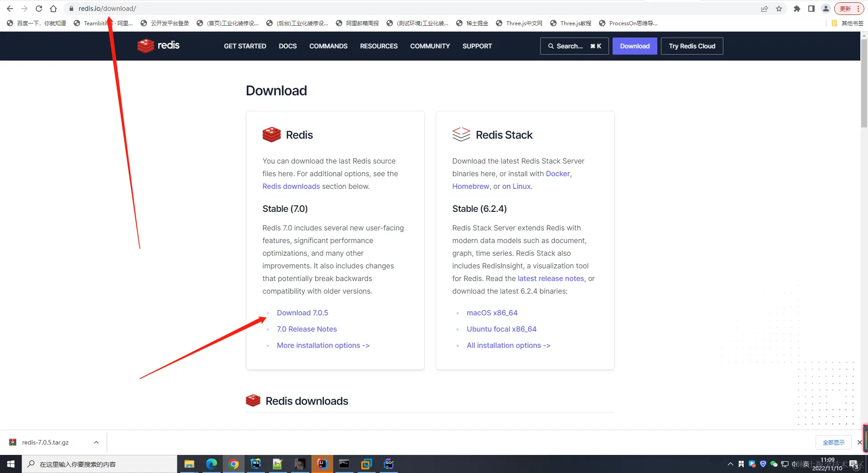The width and height of the screenshot is (868, 473).
Task: Open the Chrome profile avatar
Action: click(x=826, y=9)
